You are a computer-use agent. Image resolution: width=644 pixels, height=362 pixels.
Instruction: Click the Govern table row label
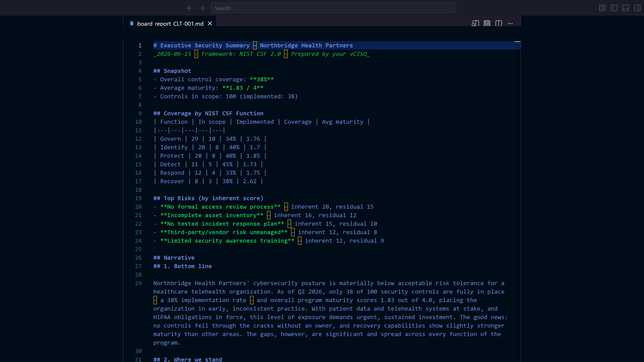(170, 139)
